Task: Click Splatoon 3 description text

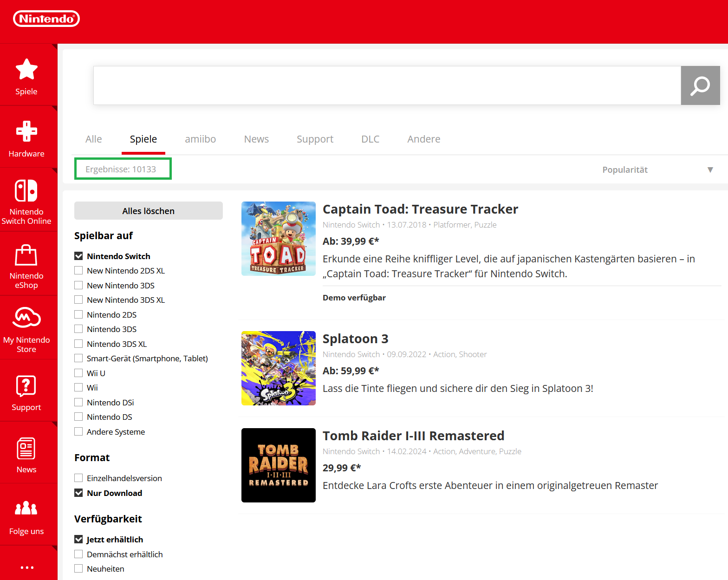Action: [458, 388]
